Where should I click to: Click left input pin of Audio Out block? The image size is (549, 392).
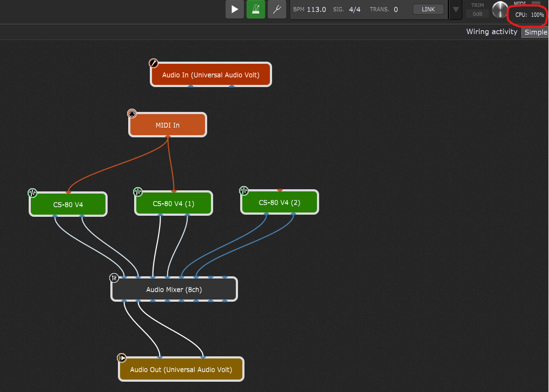(x=160, y=357)
